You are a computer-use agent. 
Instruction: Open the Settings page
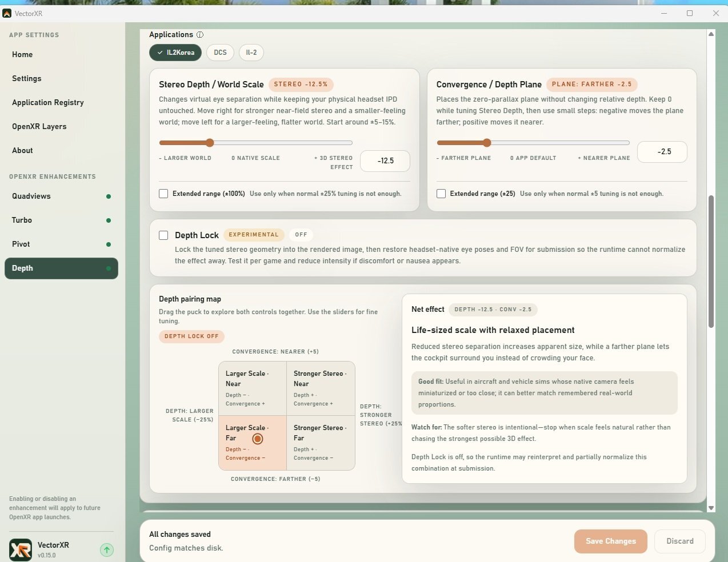point(61,79)
